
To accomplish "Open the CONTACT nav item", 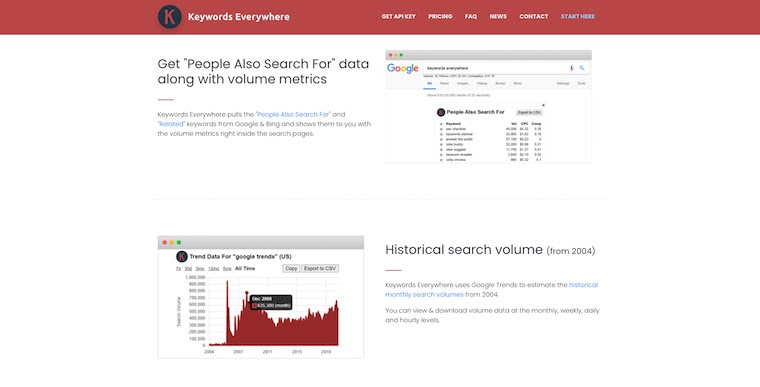I will click(534, 16).
